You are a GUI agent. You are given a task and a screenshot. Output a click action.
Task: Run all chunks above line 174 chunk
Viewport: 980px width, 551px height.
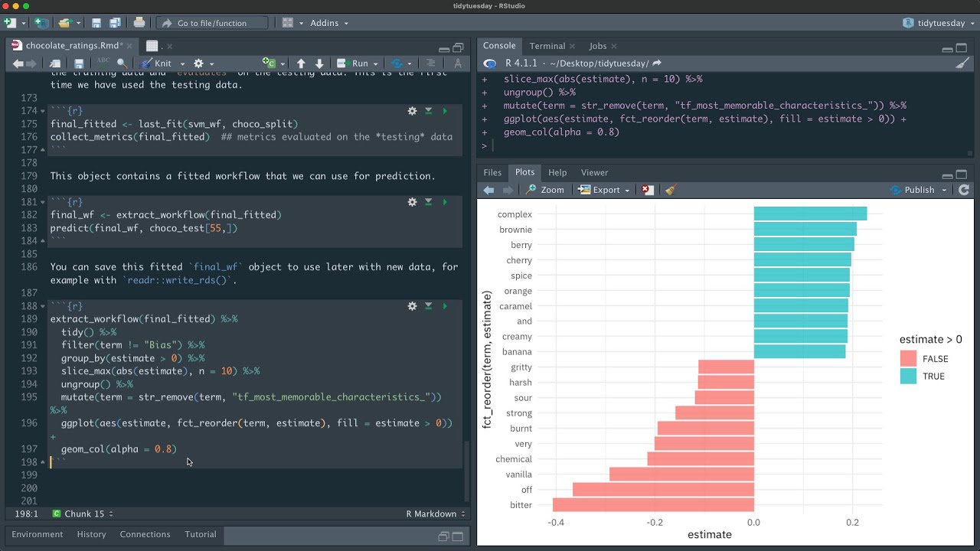pyautogui.click(x=429, y=111)
